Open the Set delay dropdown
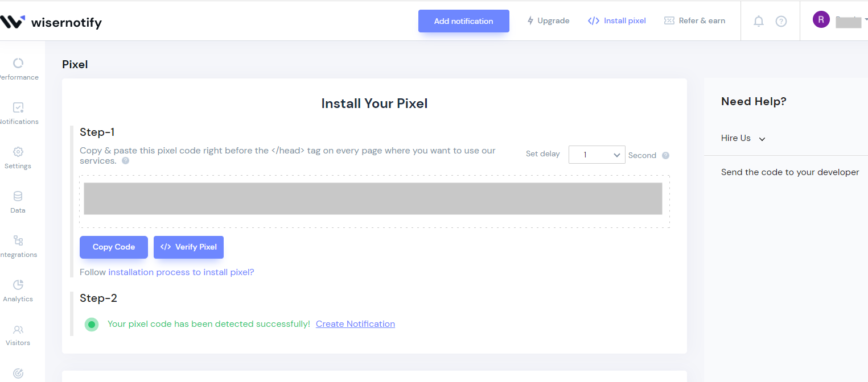 (597, 154)
